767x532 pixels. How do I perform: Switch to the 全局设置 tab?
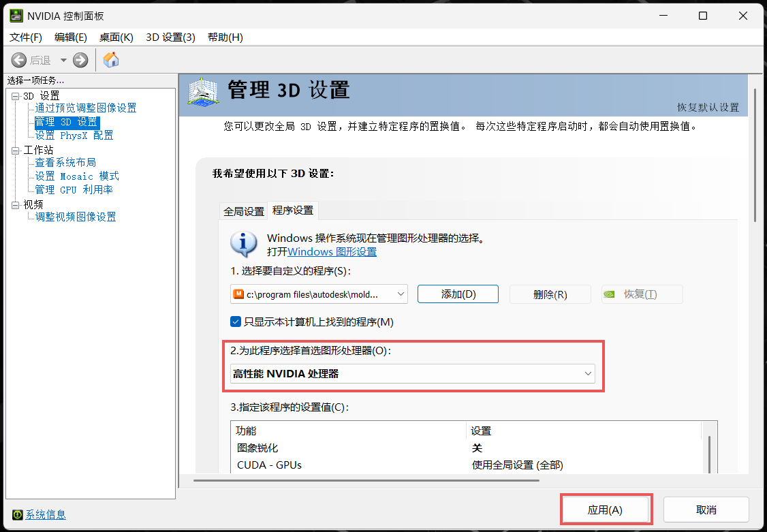[244, 211]
